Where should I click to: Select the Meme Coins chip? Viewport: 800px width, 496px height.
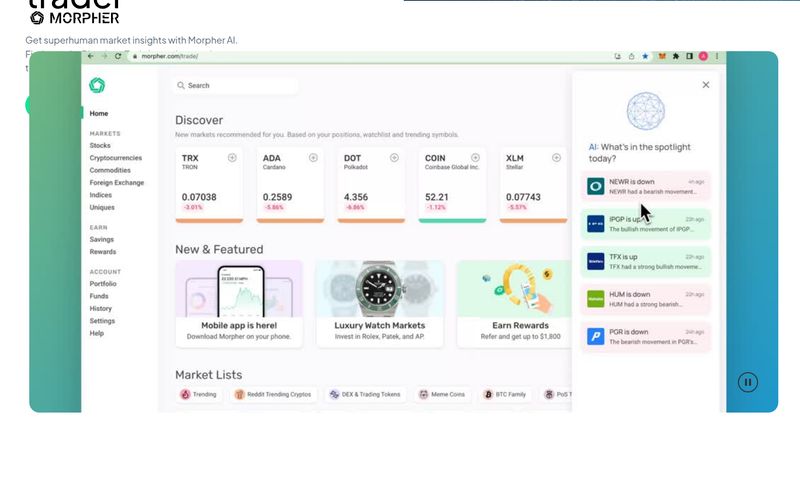[442, 394]
